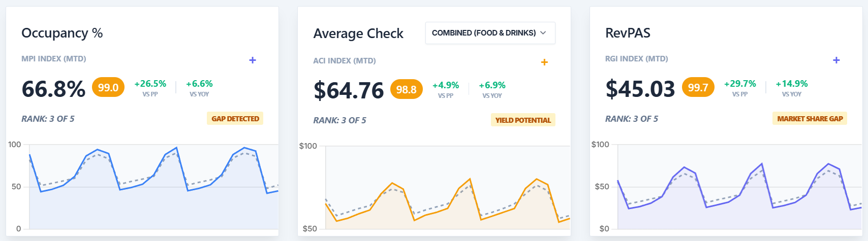868x241 pixels.
Task: Click +26.5% VS PP in Occupancy
Action: pos(150,88)
